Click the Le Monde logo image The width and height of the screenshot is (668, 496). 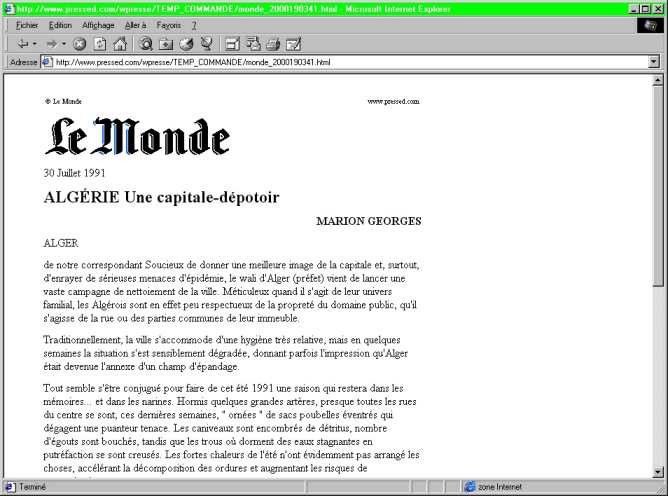(137, 136)
